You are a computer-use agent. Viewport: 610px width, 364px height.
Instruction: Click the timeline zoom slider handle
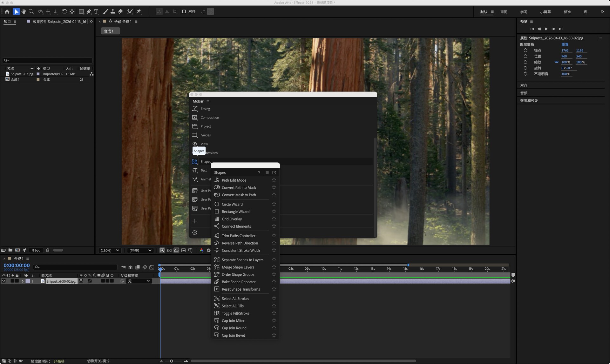coord(172,361)
